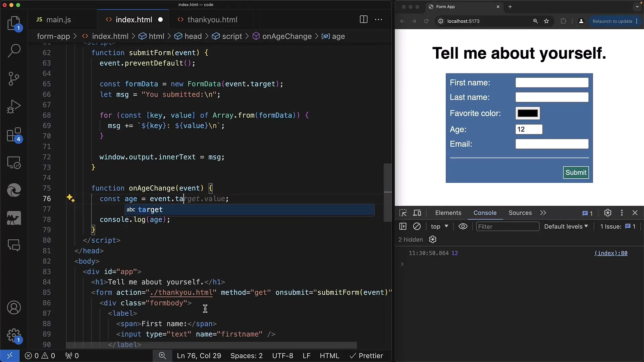Click the onAgeChange breadcrumb item
Screen dimensions: 644x362
(x=287, y=36)
